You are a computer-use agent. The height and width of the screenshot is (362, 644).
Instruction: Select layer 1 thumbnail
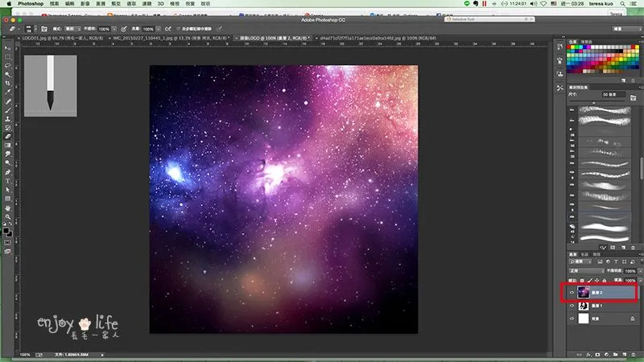[583, 306]
